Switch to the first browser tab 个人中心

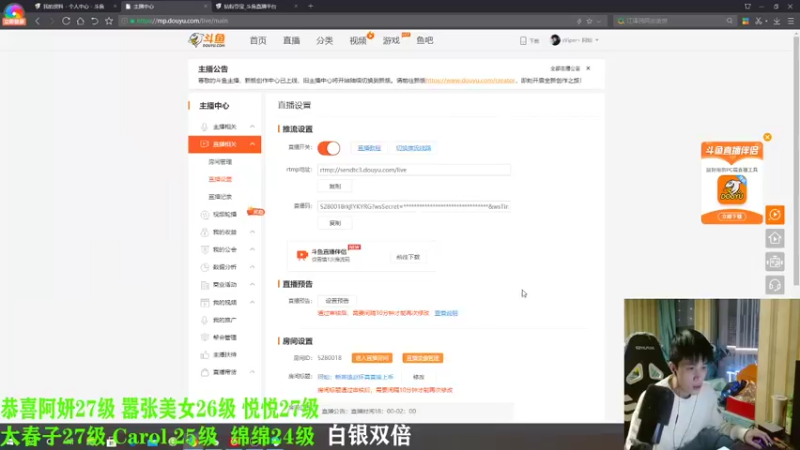coord(73,7)
